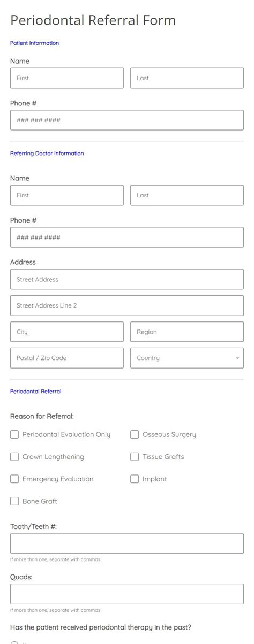
Task: Focus the patient First name field
Action: tap(67, 78)
